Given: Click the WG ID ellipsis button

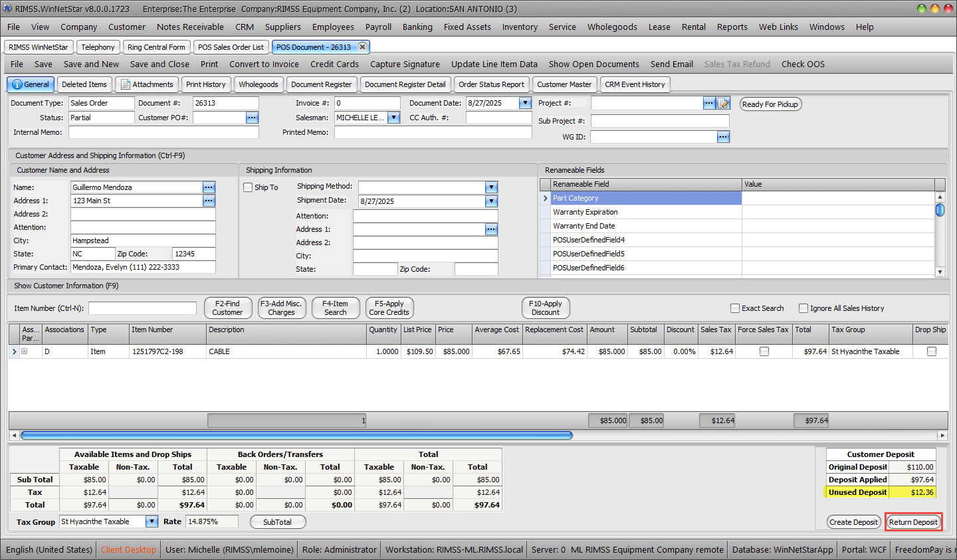Looking at the screenshot, I should [x=723, y=137].
